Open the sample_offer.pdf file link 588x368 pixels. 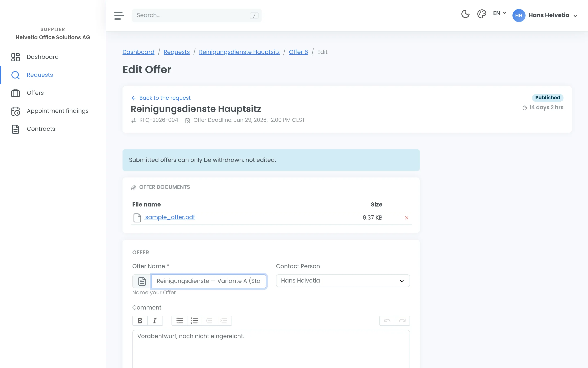170,217
